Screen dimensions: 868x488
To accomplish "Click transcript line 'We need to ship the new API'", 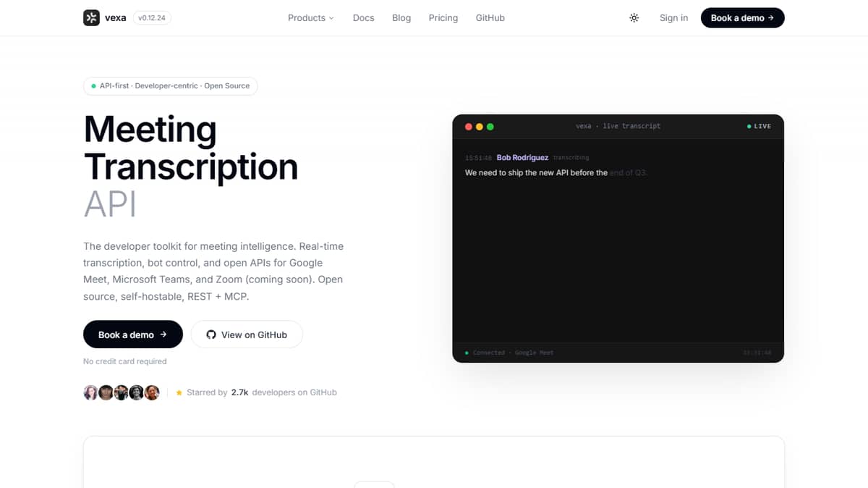I will point(536,173).
